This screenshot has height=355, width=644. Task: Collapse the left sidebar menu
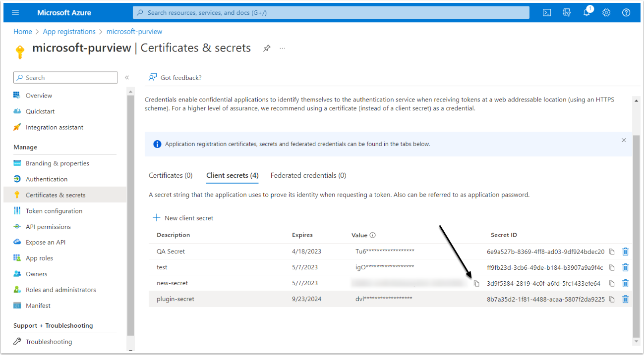click(x=127, y=77)
